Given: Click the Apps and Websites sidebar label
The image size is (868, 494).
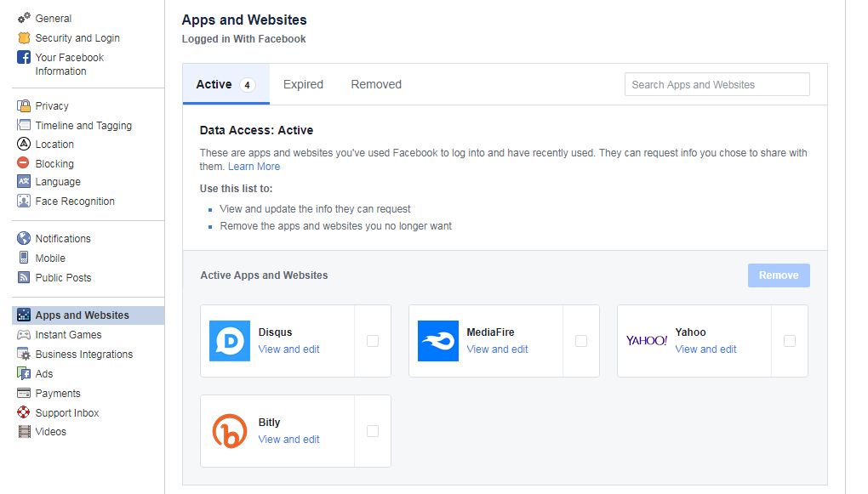Looking at the screenshot, I should (82, 315).
